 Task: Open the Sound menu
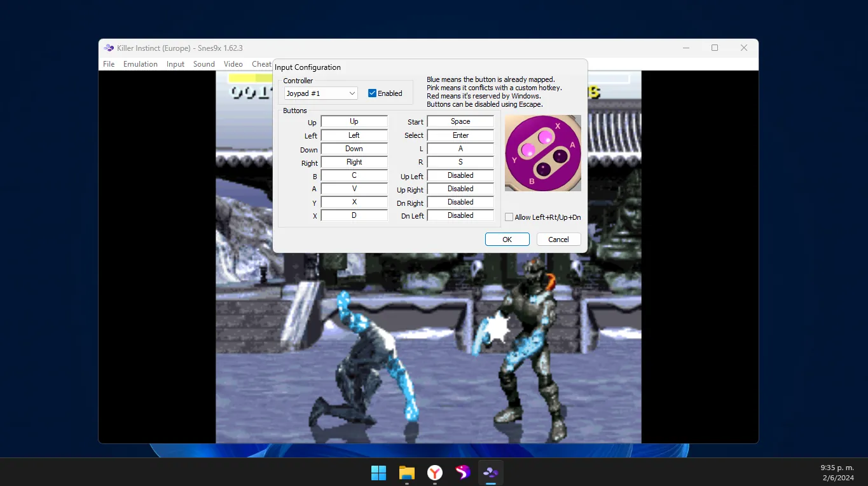204,64
